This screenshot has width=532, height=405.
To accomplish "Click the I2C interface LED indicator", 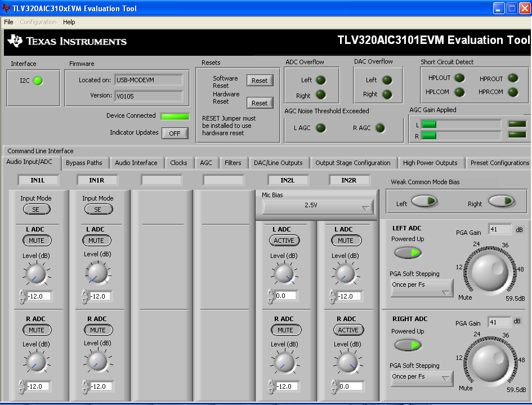I will pyautogui.click(x=38, y=81).
